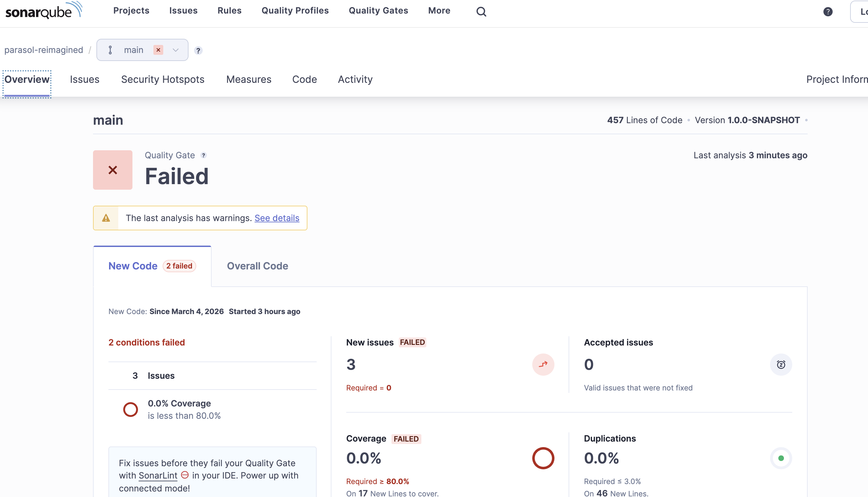Screen dimensions: 868x497
Task: Open the More menu
Action: point(439,10)
